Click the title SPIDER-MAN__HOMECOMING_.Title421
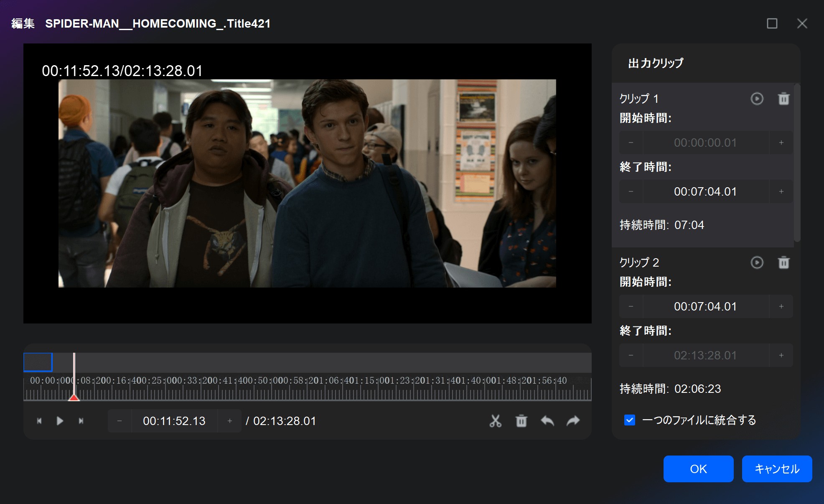The image size is (824, 504). [x=158, y=23]
